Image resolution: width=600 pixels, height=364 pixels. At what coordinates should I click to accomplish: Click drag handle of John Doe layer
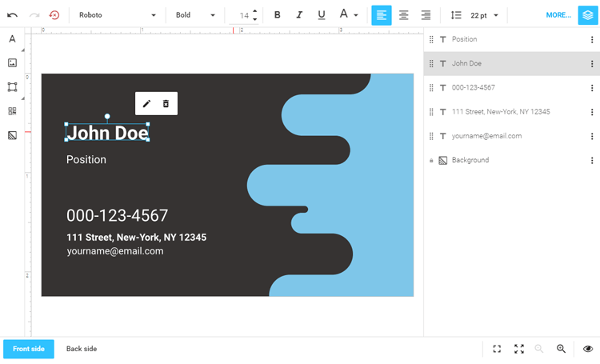point(431,63)
